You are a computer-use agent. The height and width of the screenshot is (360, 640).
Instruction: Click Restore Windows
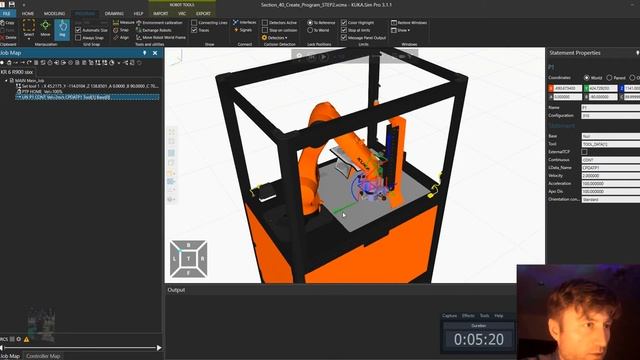(409, 23)
